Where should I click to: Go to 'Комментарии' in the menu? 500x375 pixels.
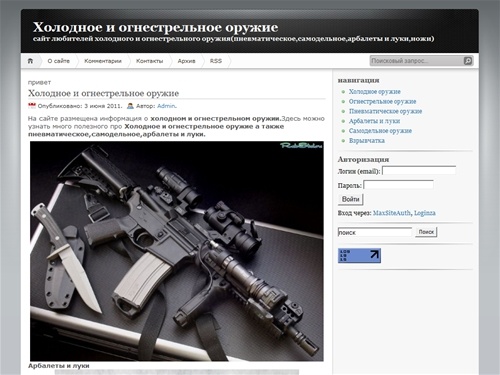point(103,61)
